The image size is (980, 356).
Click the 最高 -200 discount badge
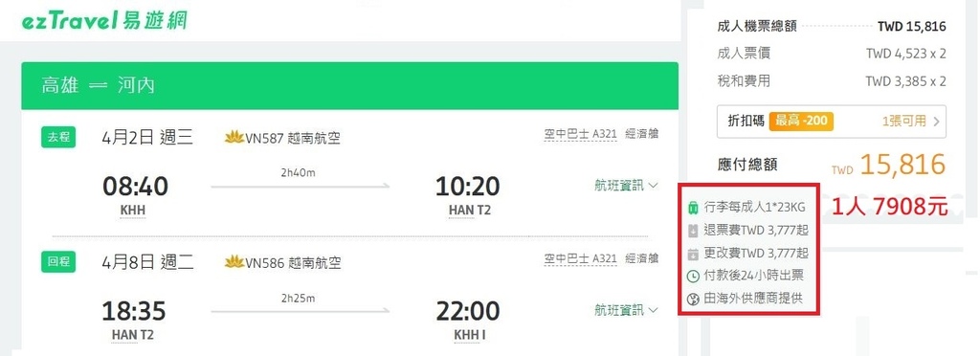coord(802,121)
